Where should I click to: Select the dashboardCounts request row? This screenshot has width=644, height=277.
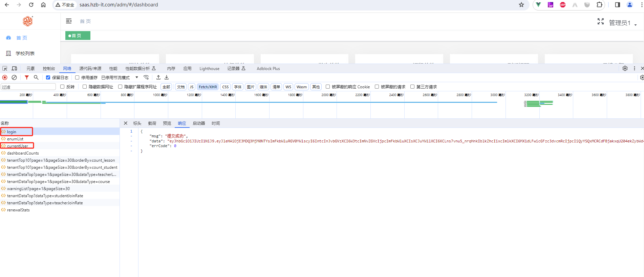coord(60,153)
